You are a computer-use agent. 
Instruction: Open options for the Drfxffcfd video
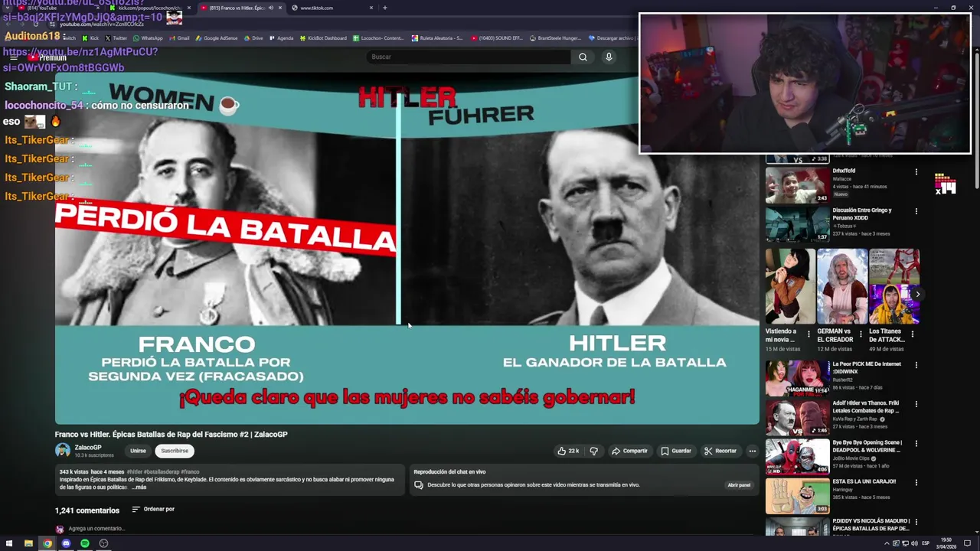tap(916, 172)
